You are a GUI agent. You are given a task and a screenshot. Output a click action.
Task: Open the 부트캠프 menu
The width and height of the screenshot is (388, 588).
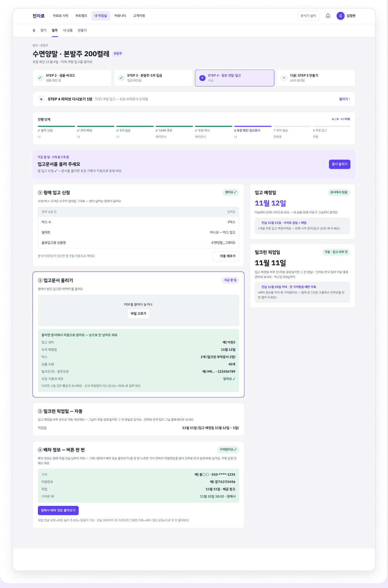81,16
